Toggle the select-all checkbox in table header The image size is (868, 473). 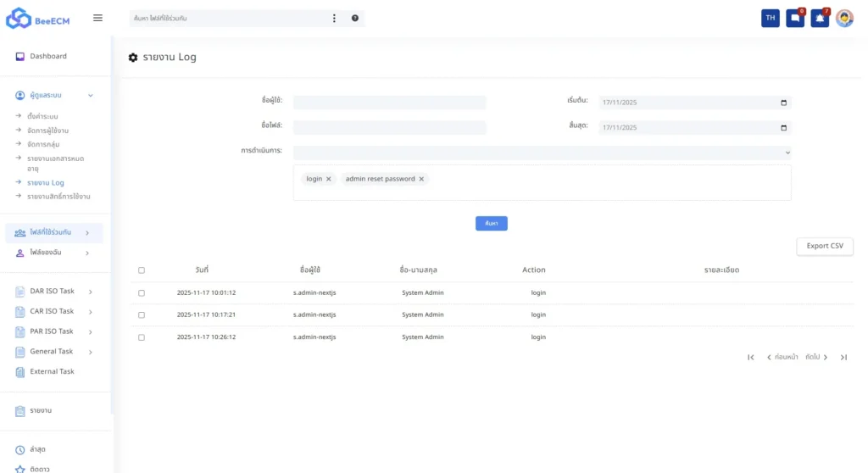pos(142,270)
